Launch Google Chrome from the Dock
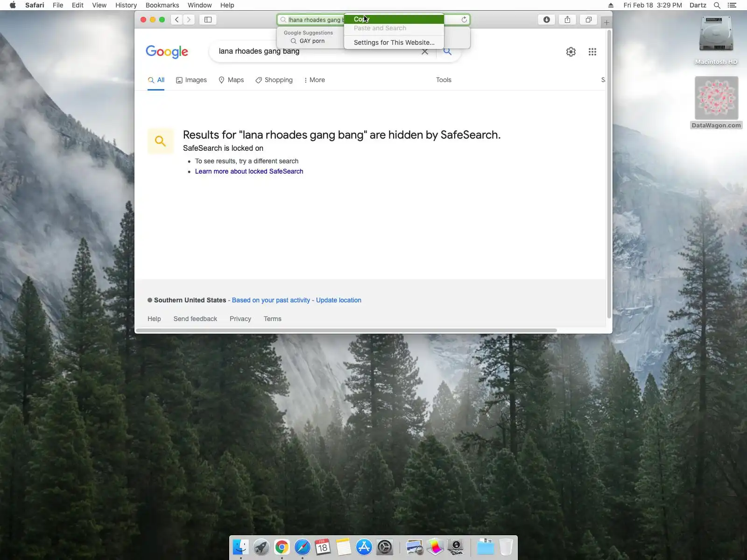Image resolution: width=747 pixels, height=560 pixels. (282, 547)
